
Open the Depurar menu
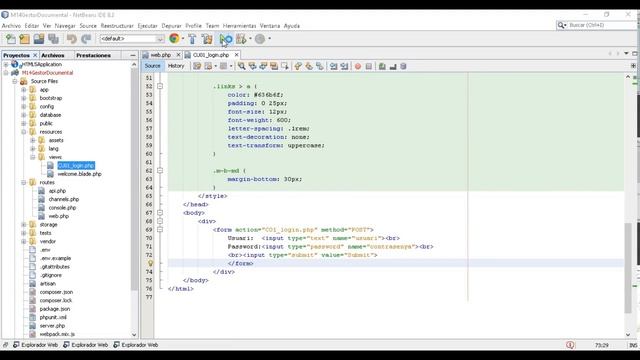coord(171,26)
